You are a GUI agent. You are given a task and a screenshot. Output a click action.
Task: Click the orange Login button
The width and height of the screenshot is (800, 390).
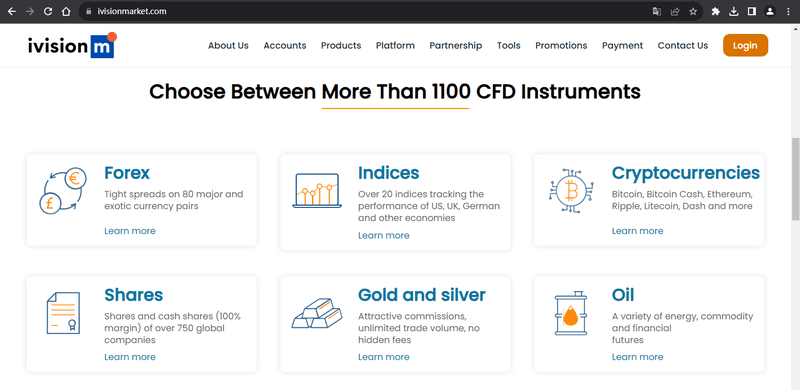[x=745, y=45]
